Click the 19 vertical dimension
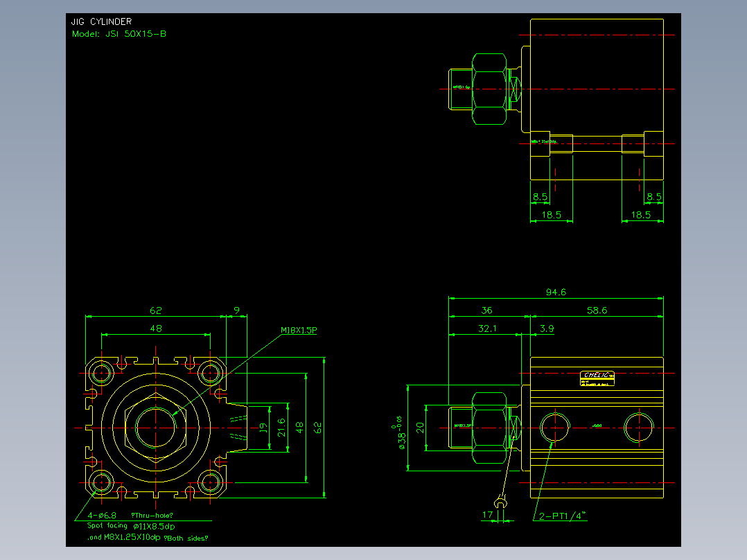This screenshot has height=560, width=747. tap(263, 428)
